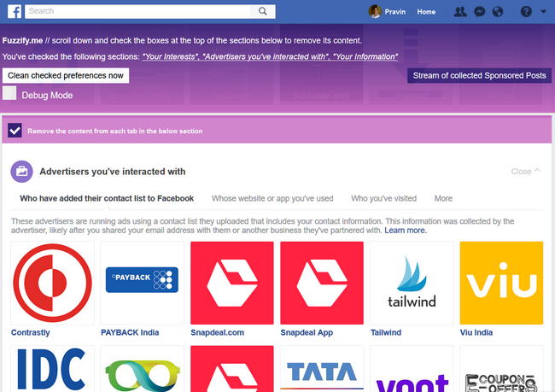Follow the Learn more link
The image size is (555, 392).
coord(406,231)
